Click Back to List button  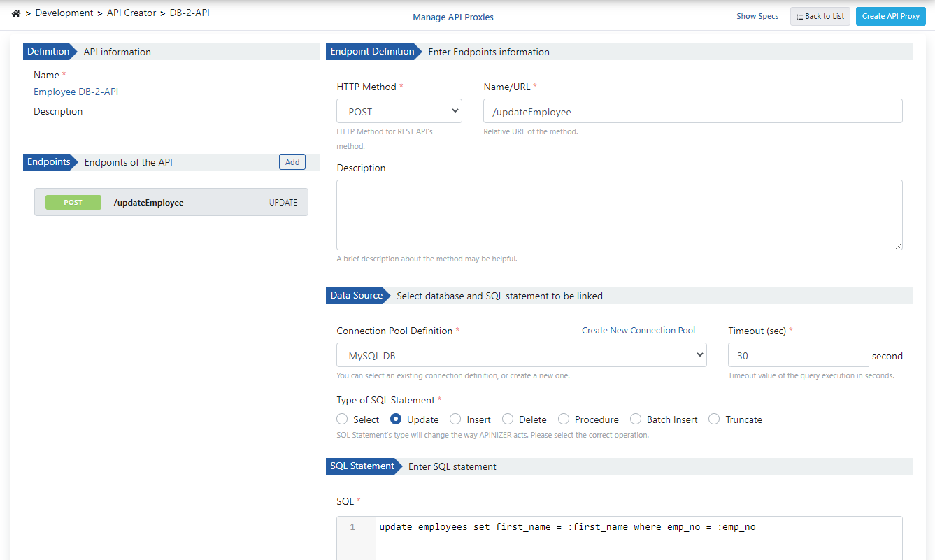820,17
